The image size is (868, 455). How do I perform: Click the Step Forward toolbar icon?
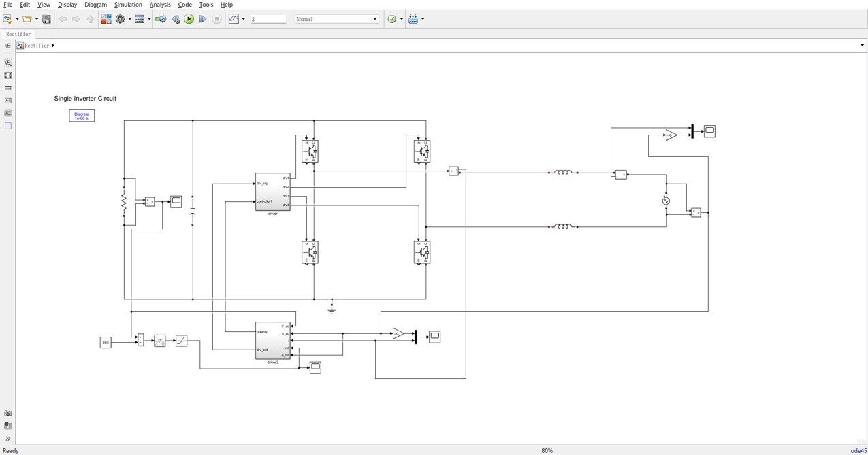click(x=203, y=19)
